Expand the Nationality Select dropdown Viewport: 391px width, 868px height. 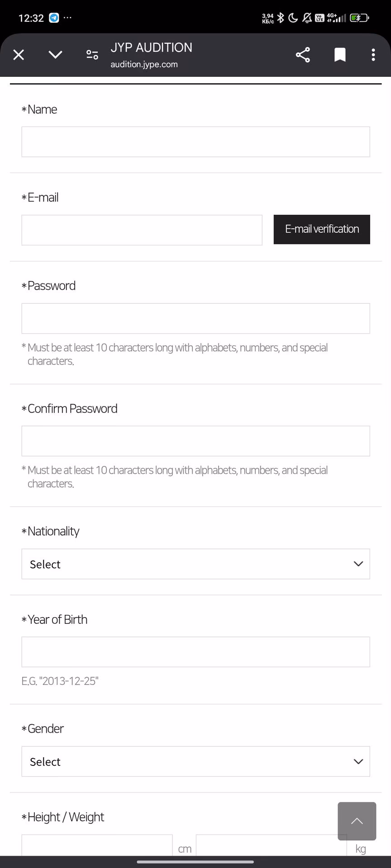195,564
